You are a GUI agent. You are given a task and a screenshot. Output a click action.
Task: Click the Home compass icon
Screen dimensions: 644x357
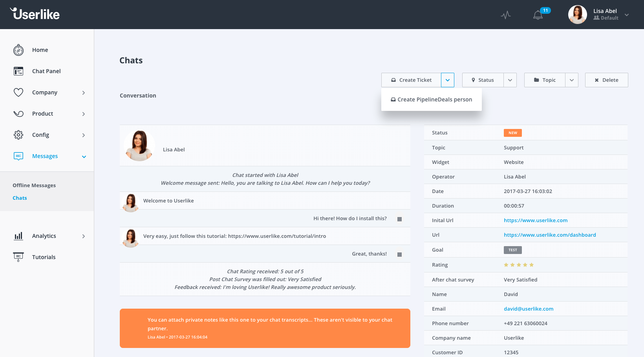(18, 50)
